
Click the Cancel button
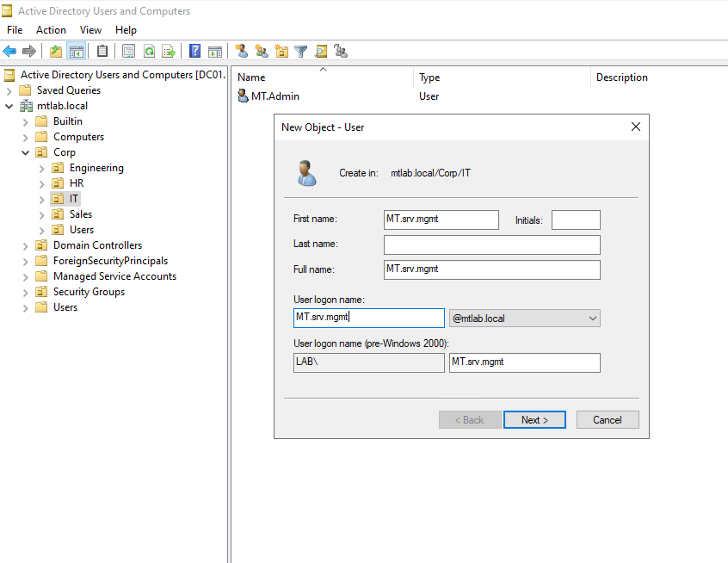click(608, 419)
